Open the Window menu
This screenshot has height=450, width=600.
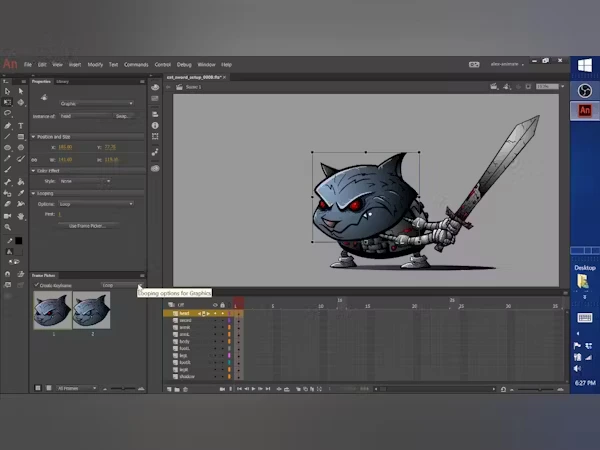click(206, 65)
